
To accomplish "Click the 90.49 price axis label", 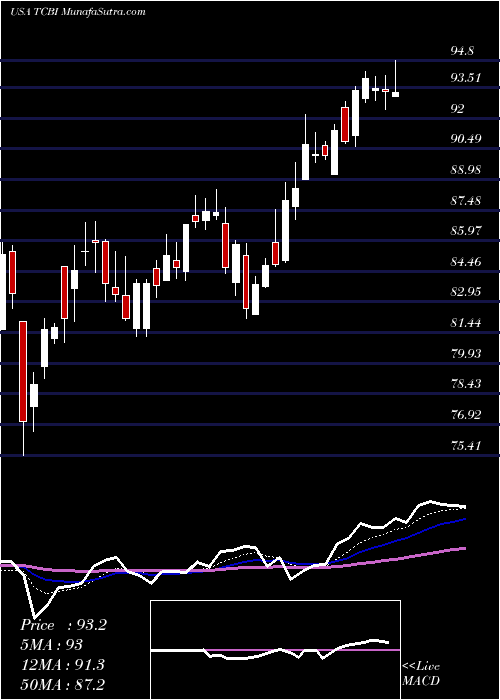I will click(465, 139).
